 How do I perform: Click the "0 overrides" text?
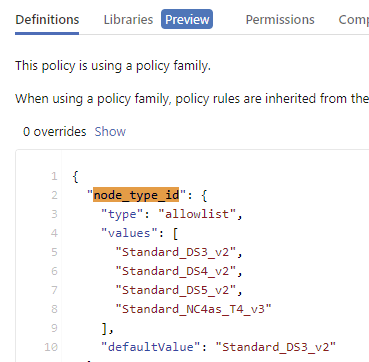tap(55, 132)
